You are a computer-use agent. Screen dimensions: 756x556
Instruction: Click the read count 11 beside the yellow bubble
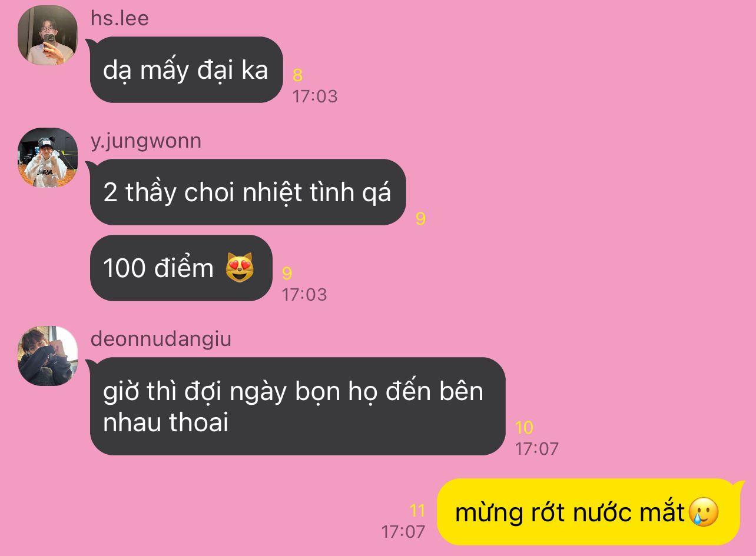click(417, 511)
